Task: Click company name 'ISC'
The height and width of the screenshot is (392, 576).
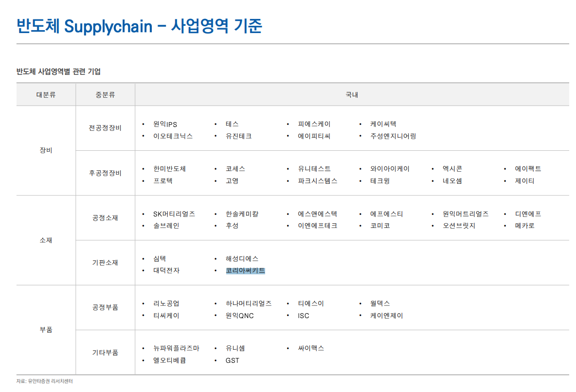Action: coord(304,316)
